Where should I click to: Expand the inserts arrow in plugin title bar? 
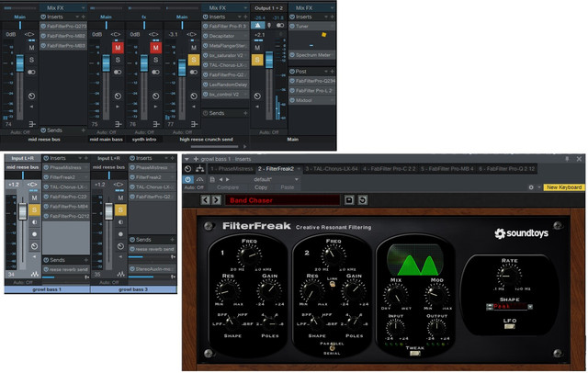point(187,159)
